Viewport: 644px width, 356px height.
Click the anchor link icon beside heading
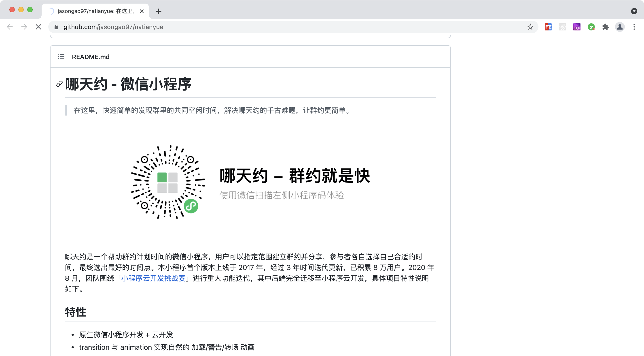point(59,84)
